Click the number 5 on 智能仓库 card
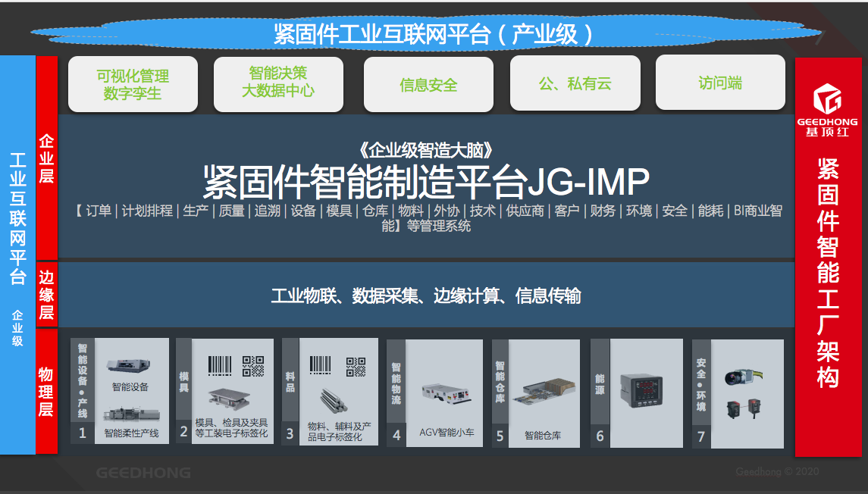The height and width of the screenshot is (494, 868). pyautogui.click(x=500, y=436)
